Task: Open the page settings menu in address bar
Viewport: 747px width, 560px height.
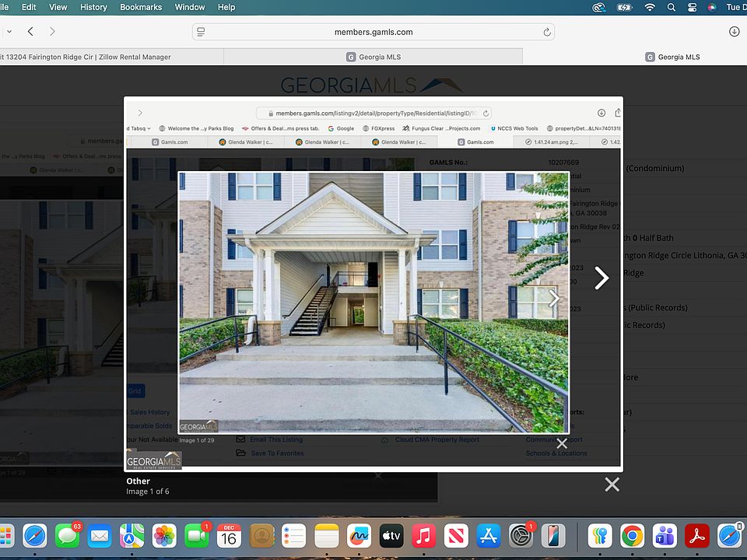Action: point(201,32)
